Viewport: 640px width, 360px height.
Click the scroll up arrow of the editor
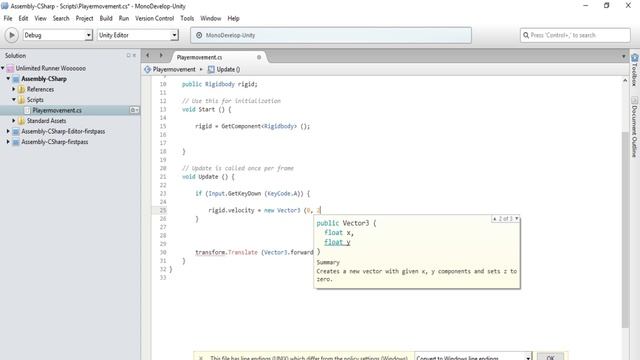tap(625, 81)
